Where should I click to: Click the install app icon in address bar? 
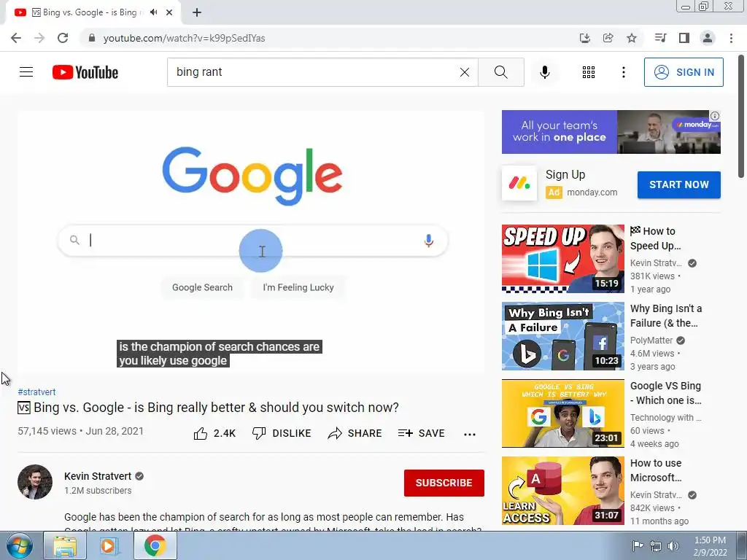coord(584,38)
